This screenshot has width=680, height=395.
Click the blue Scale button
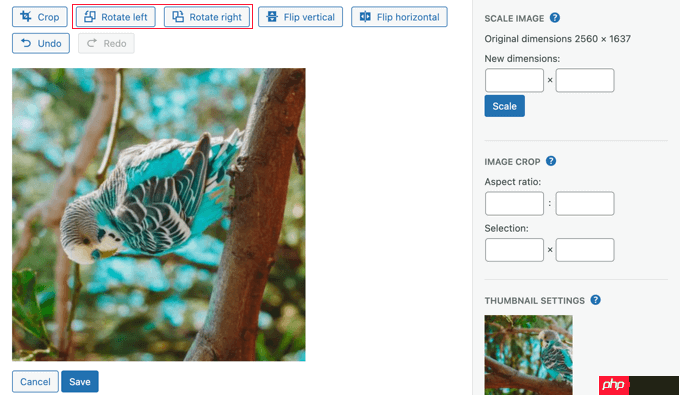click(x=504, y=106)
